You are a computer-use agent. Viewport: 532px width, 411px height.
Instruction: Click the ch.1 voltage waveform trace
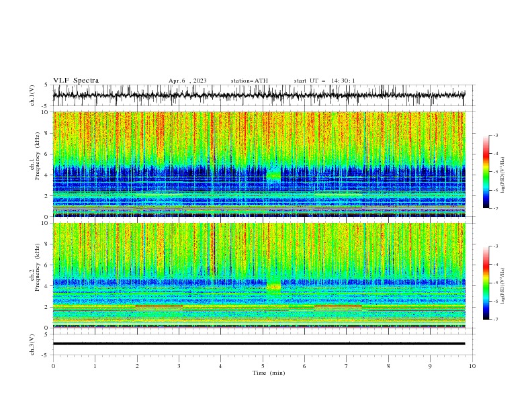click(x=259, y=95)
